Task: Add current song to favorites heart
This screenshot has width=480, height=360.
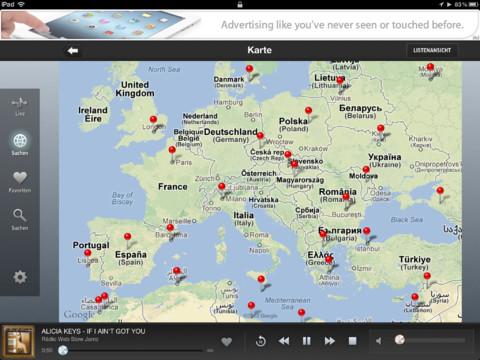Action: point(226,341)
